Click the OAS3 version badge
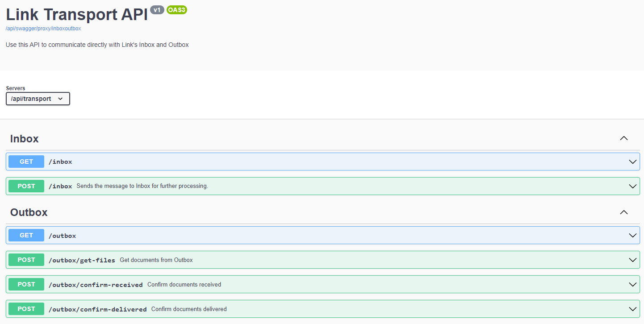 coord(177,10)
